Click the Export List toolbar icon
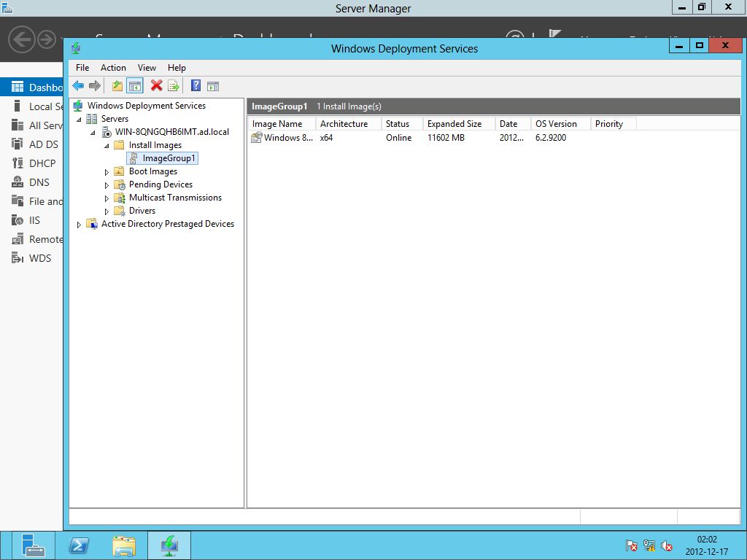Image resolution: width=747 pixels, height=560 pixels. click(174, 86)
